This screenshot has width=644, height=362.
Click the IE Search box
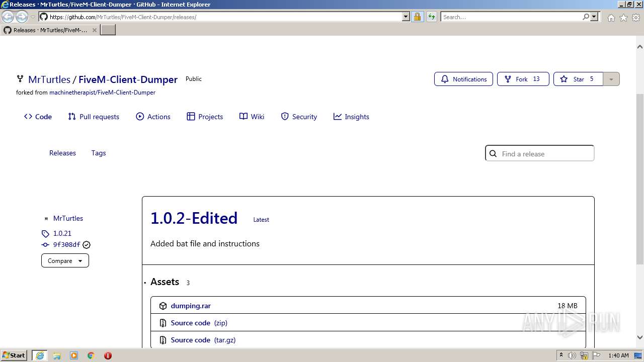pos(512,17)
